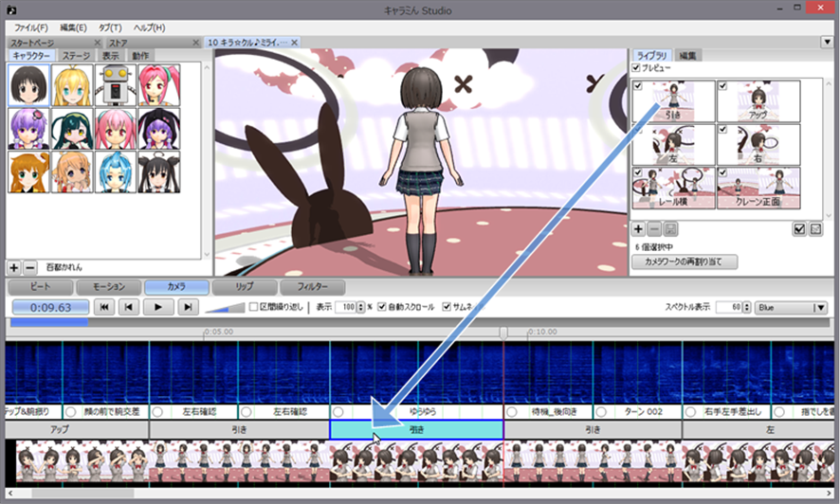
Task: Start playback with the Play button
Action: tap(158, 307)
